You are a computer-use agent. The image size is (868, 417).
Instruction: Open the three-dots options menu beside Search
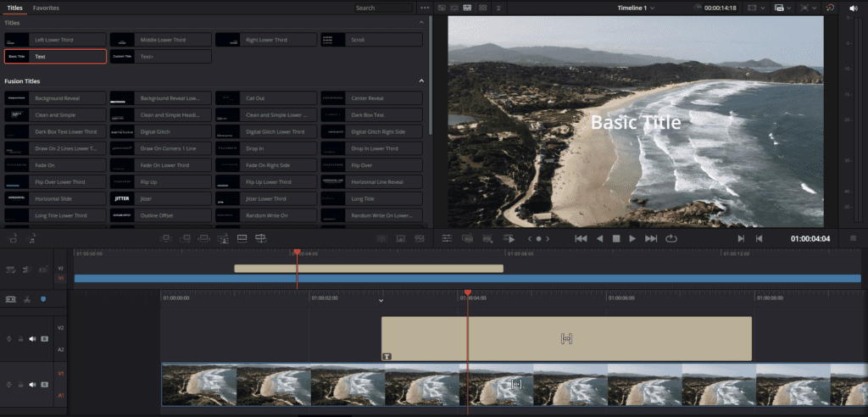(x=425, y=8)
